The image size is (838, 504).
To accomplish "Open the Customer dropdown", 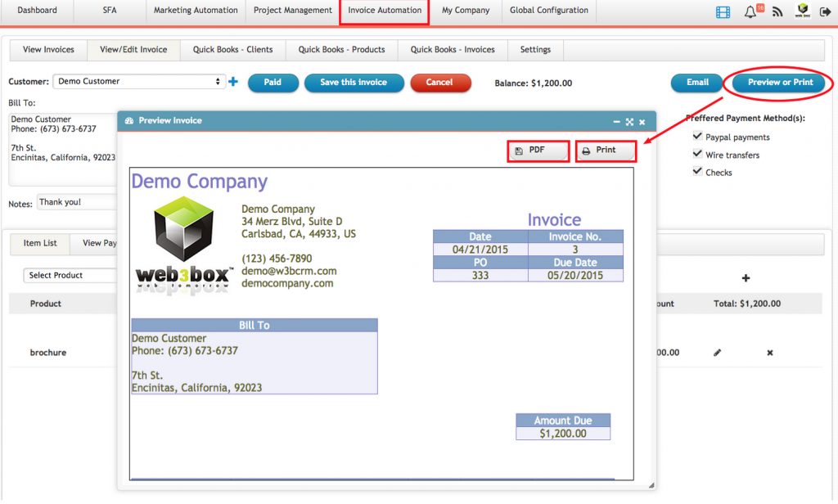I will click(x=139, y=81).
